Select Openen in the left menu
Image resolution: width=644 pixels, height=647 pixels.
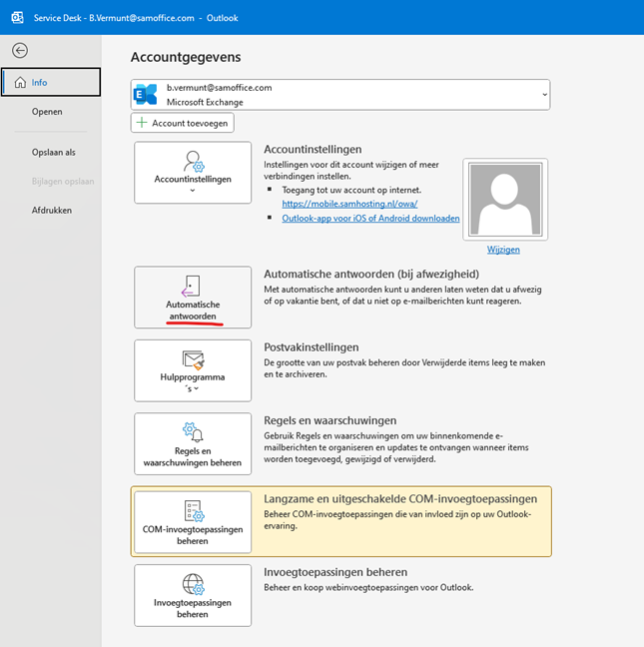(x=47, y=112)
